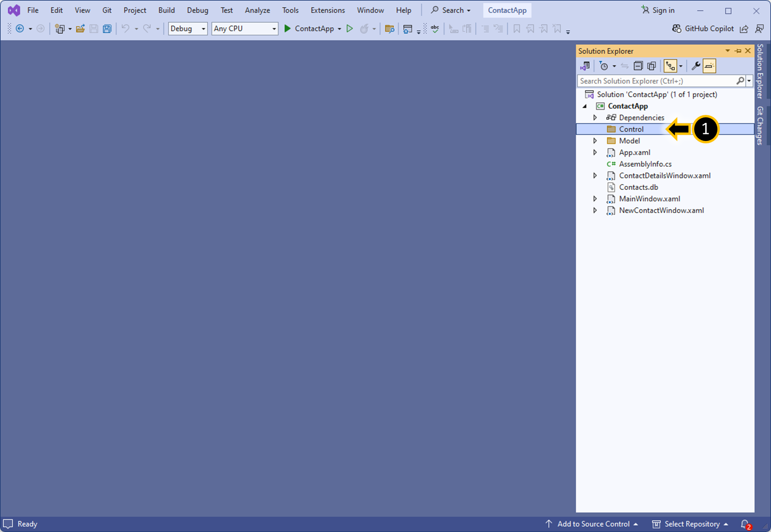This screenshot has width=771, height=532.
Task: Select the Contacts.db file
Action: click(x=638, y=187)
